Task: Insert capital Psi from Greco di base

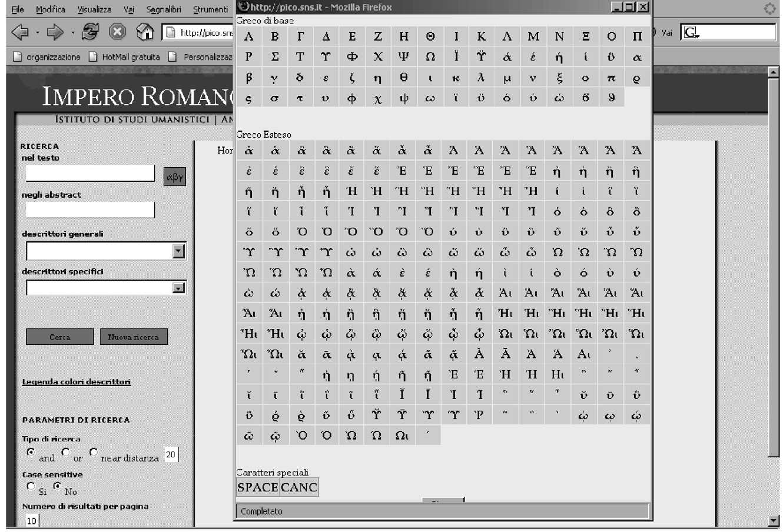Action: [x=404, y=57]
